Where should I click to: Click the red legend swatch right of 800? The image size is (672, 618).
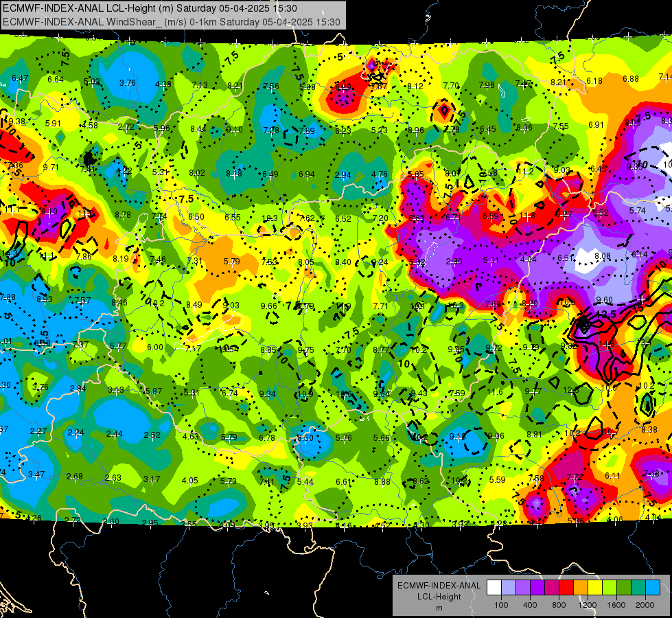pyautogui.click(x=566, y=588)
